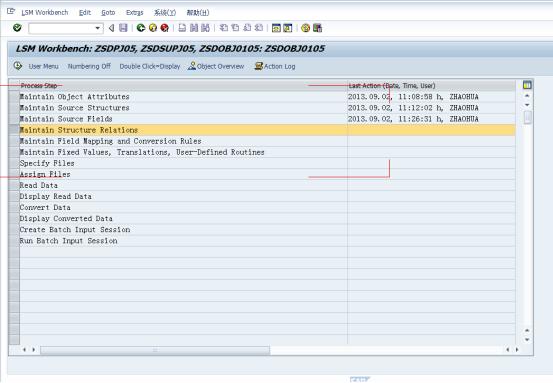
Task: Click the Print icon
Action: [182, 28]
